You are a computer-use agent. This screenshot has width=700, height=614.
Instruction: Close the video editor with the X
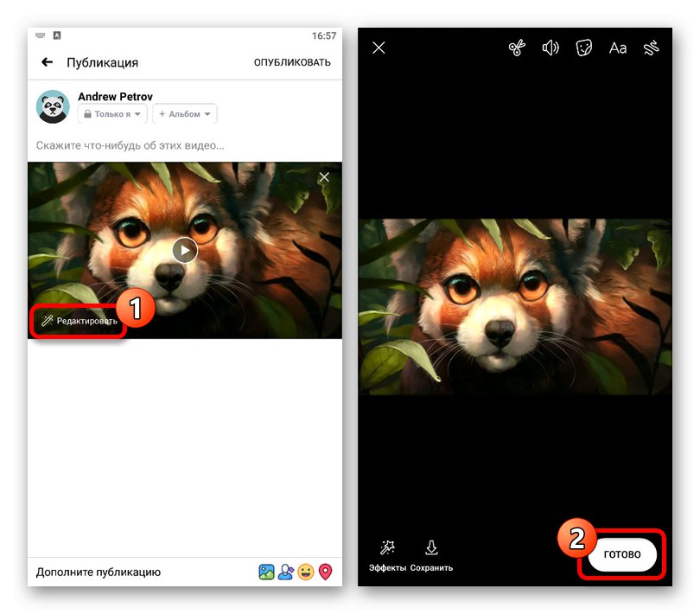pyautogui.click(x=379, y=48)
